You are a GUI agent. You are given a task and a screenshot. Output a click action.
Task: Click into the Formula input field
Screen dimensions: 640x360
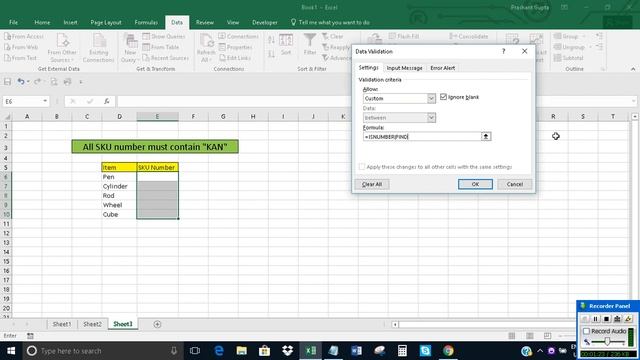click(422, 137)
